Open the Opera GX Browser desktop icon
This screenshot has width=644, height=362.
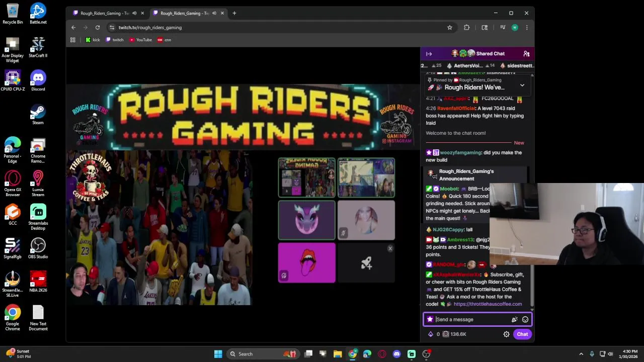(13, 184)
